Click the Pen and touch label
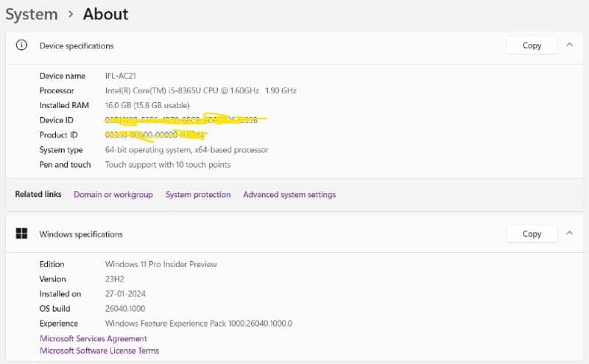Image resolution: width=589 pixels, height=364 pixels. 65,165
